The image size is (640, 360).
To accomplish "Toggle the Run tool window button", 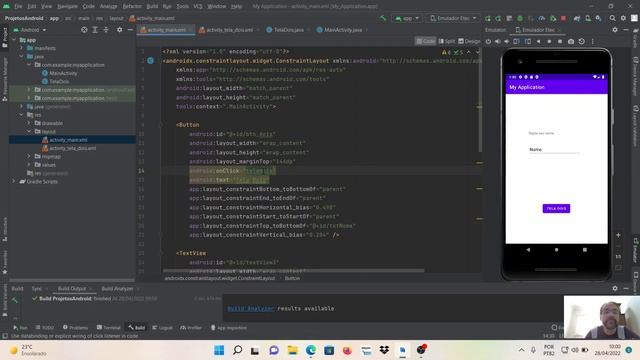I will pos(20,327).
